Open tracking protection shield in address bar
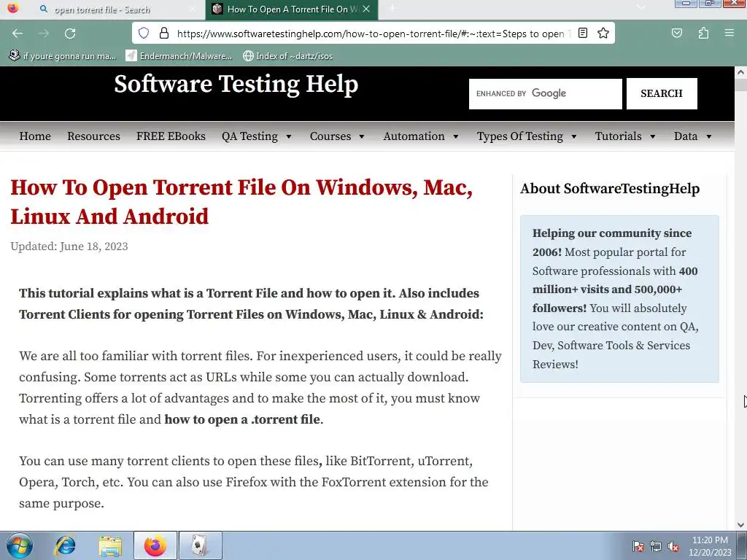747x560 pixels. click(x=144, y=33)
